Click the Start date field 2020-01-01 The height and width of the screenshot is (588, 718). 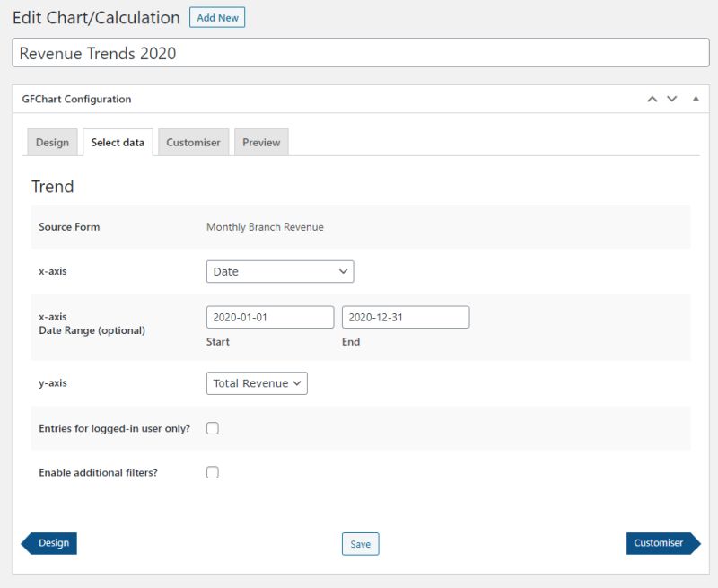pyautogui.click(x=270, y=318)
